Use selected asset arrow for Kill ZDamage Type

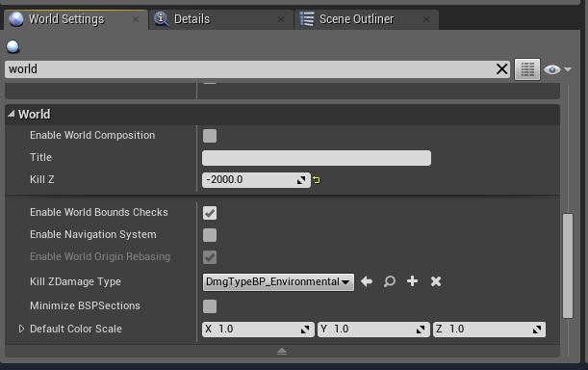[x=367, y=281]
